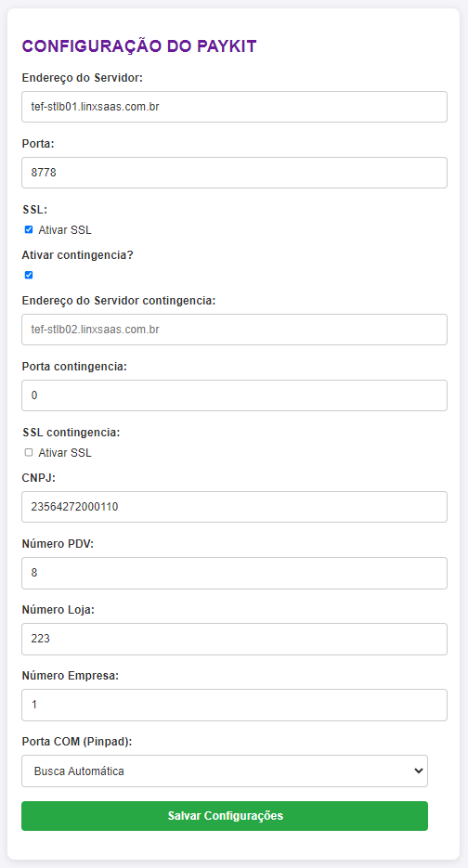Click the dropdown arrow next to Busca Automática
Screen dimensions: 468x868
[418, 771]
